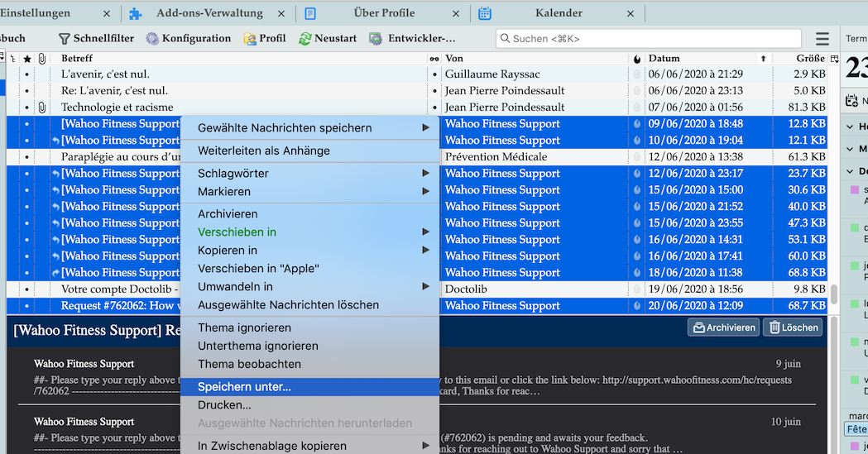Toggle star on L'avenir, c'est nul. message
This screenshot has width=868, height=454.
pos(26,74)
